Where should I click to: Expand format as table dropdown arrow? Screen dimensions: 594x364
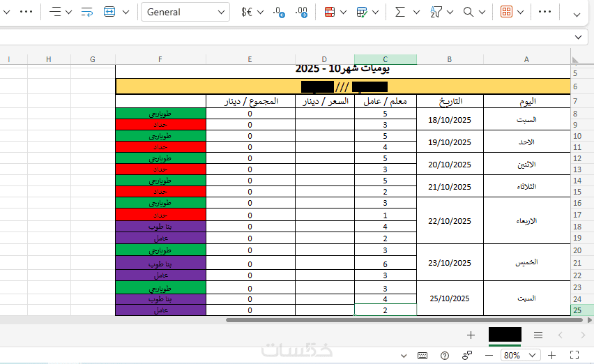[375, 12]
